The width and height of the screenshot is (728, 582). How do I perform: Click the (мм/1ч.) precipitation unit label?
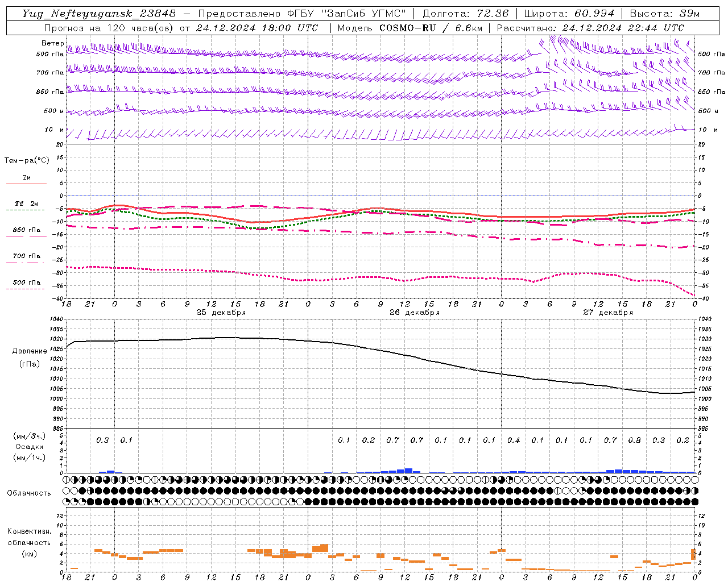click(30, 458)
